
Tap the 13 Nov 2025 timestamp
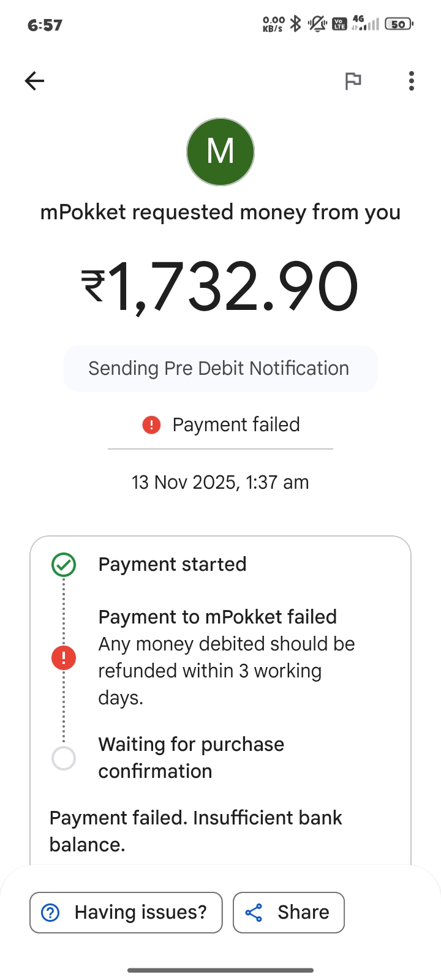pos(221,483)
